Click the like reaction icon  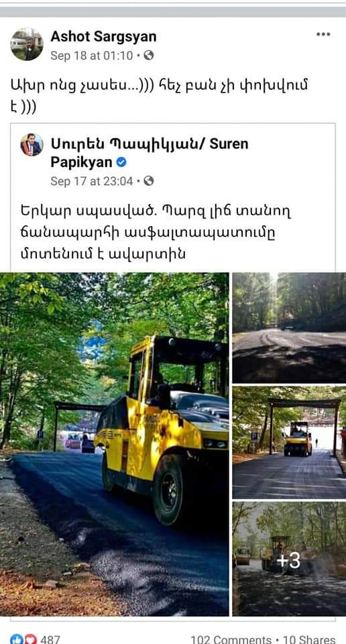click(x=16, y=639)
